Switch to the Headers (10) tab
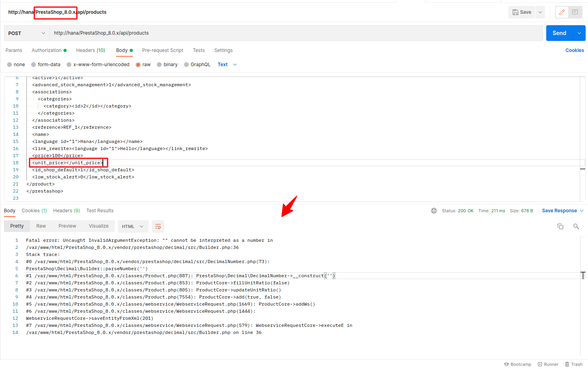 pos(90,50)
